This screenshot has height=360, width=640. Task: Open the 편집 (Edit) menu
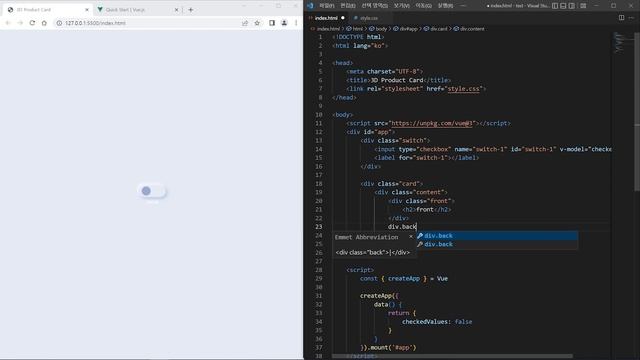coord(348,6)
